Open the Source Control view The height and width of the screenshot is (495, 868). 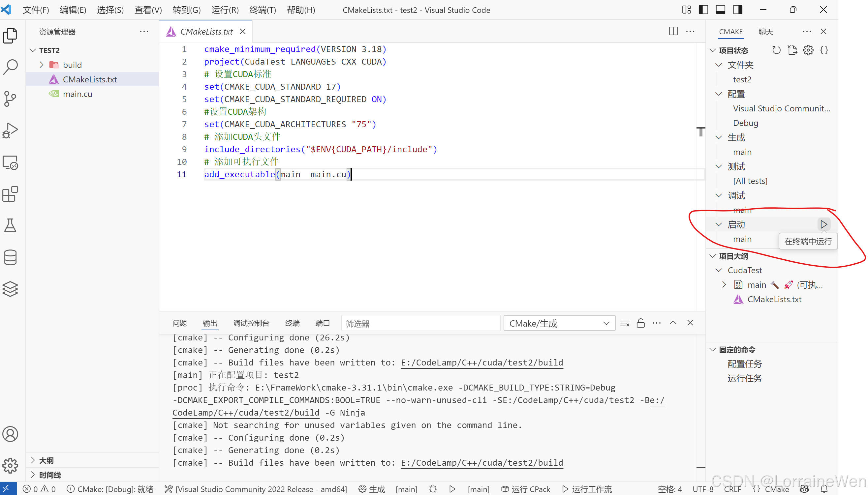[x=10, y=99]
